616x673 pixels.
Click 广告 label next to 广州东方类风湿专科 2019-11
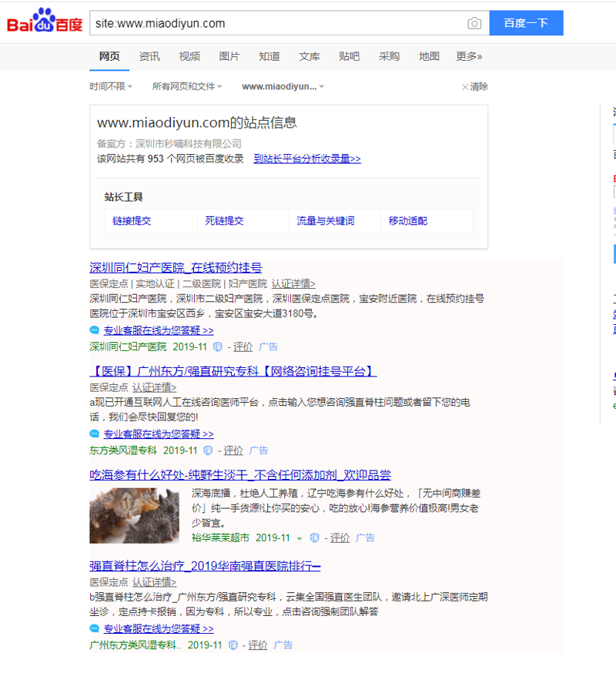pyautogui.click(x=283, y=645)
